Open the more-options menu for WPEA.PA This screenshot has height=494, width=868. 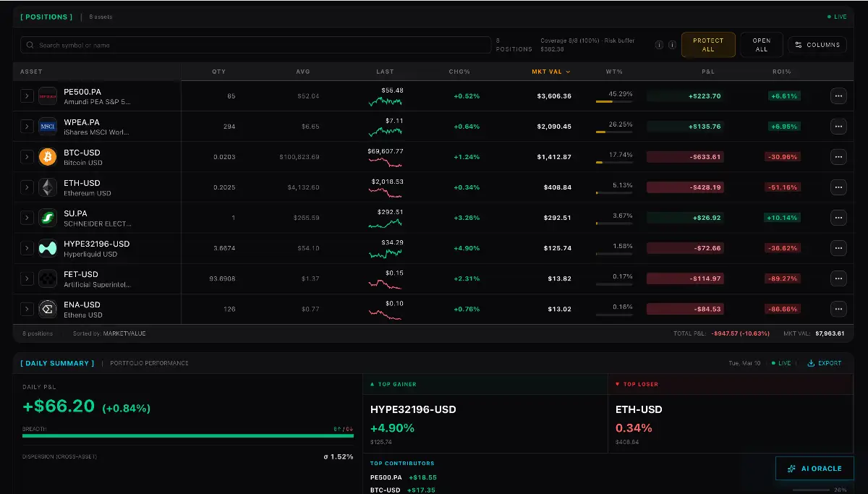838,127
